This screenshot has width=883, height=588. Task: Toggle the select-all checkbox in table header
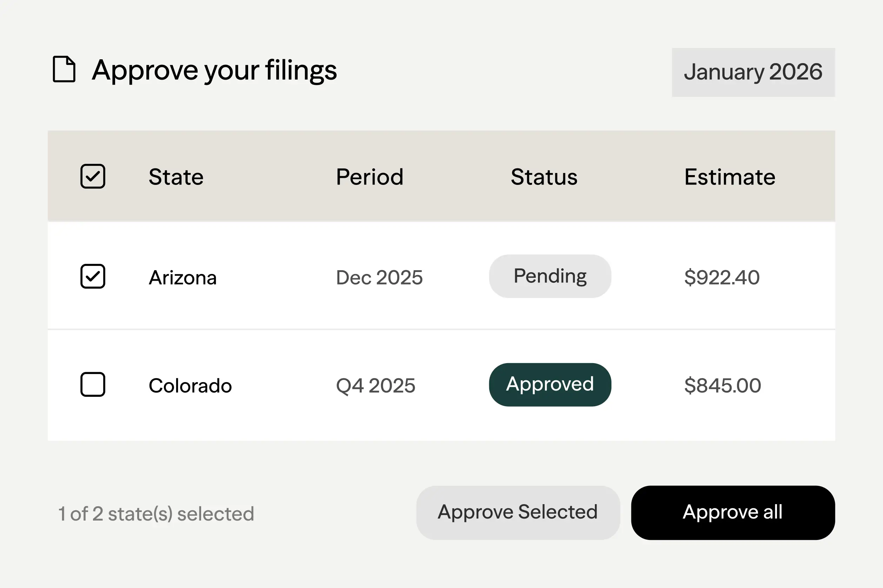pos(93,176)
